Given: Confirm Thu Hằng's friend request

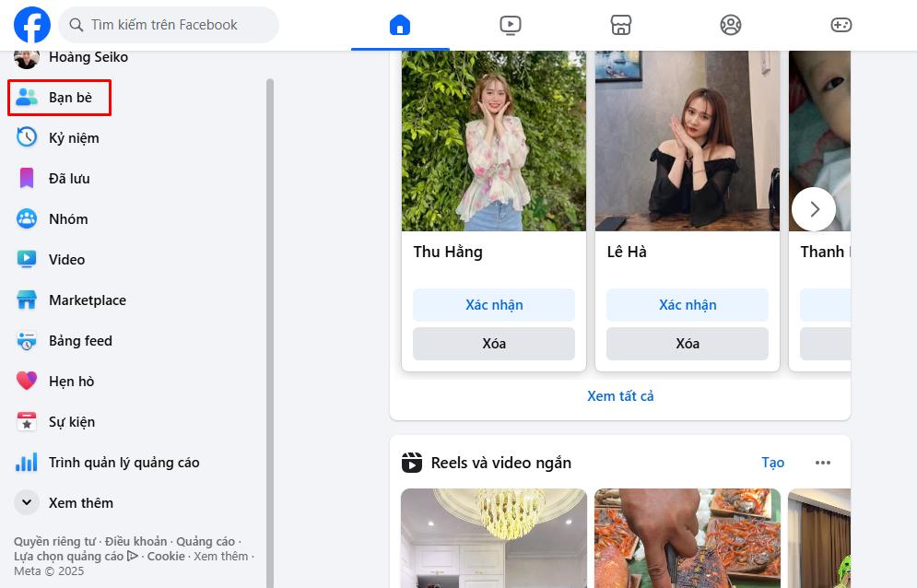Looking at the screenshot, I should 494,305.
